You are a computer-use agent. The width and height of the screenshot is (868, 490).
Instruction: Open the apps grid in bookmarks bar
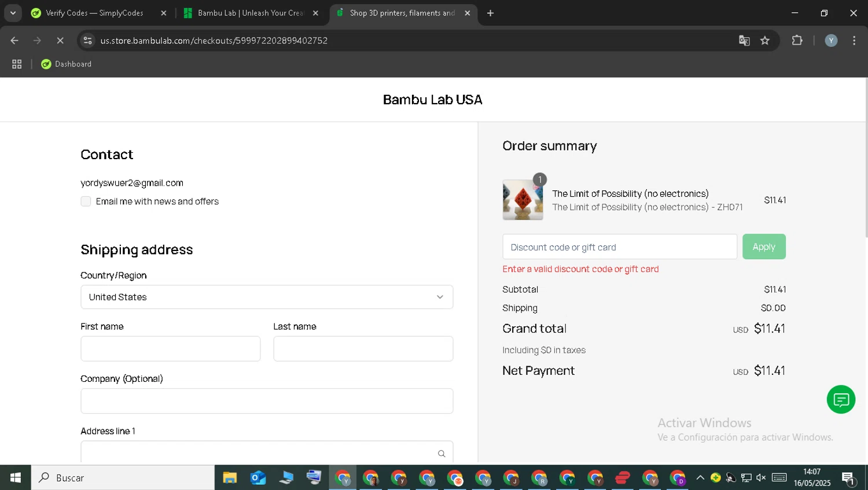click(17, 64)
